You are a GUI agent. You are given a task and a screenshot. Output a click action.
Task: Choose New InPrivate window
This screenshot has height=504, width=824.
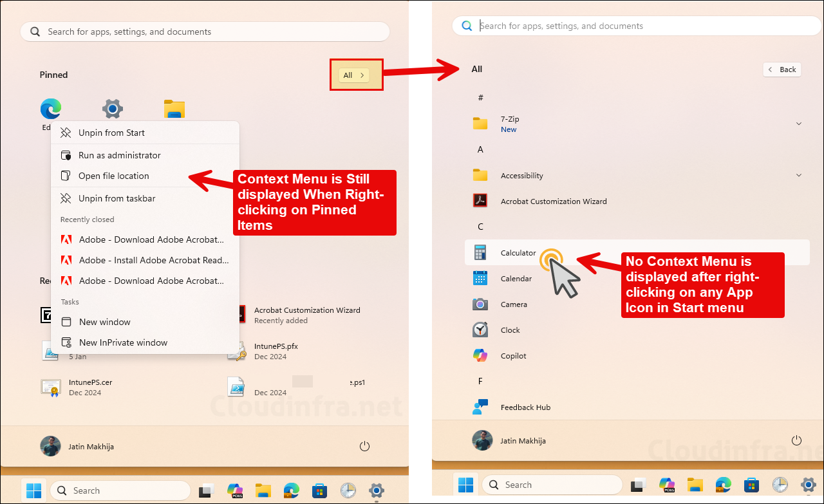(145, 342)
